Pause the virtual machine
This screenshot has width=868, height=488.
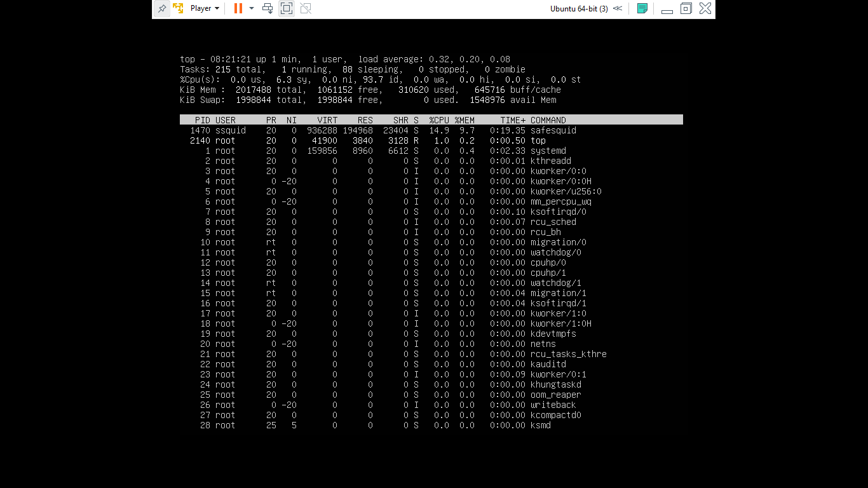(x=238, y=9)
